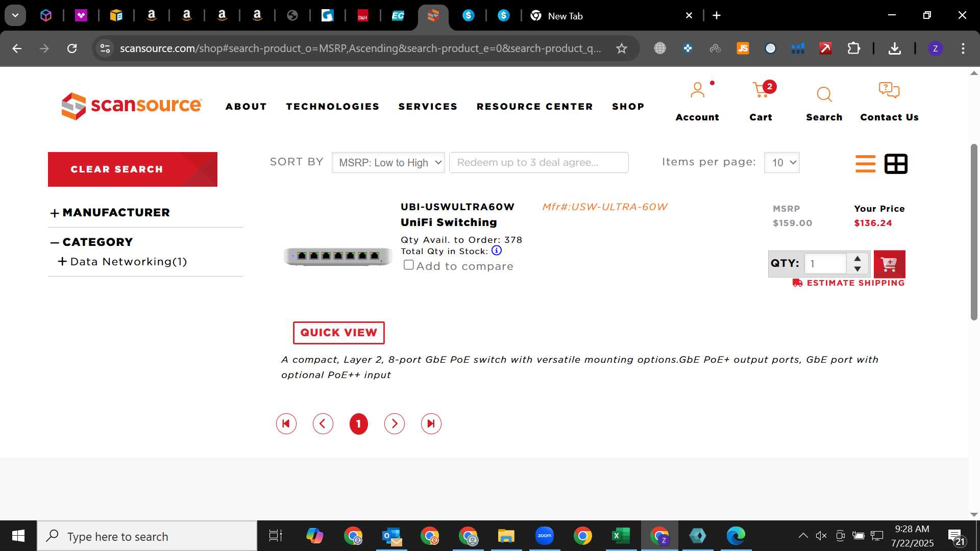Open the Account icon in header
This screenshot has width=980, height=551.
click(x=697, y=102)
